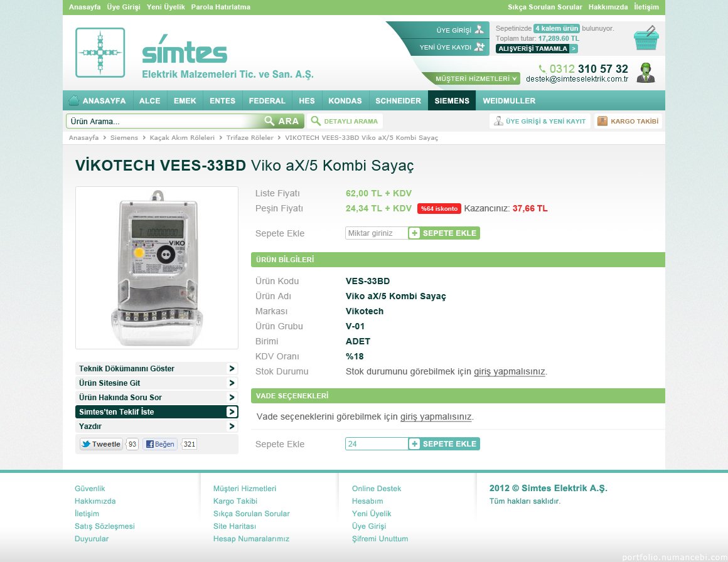Click the Tweetle button
Viewport: 728px width, 562px height.
[x=101, y=444]
